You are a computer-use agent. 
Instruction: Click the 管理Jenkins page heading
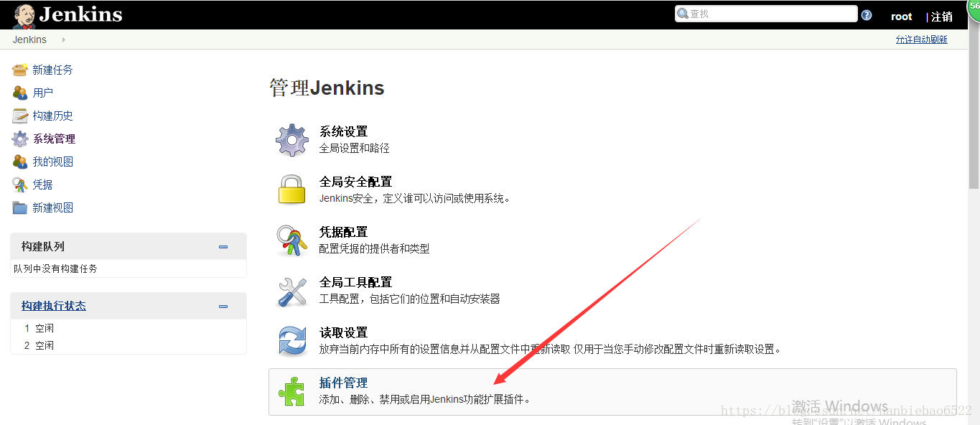[x=327, y=88]
